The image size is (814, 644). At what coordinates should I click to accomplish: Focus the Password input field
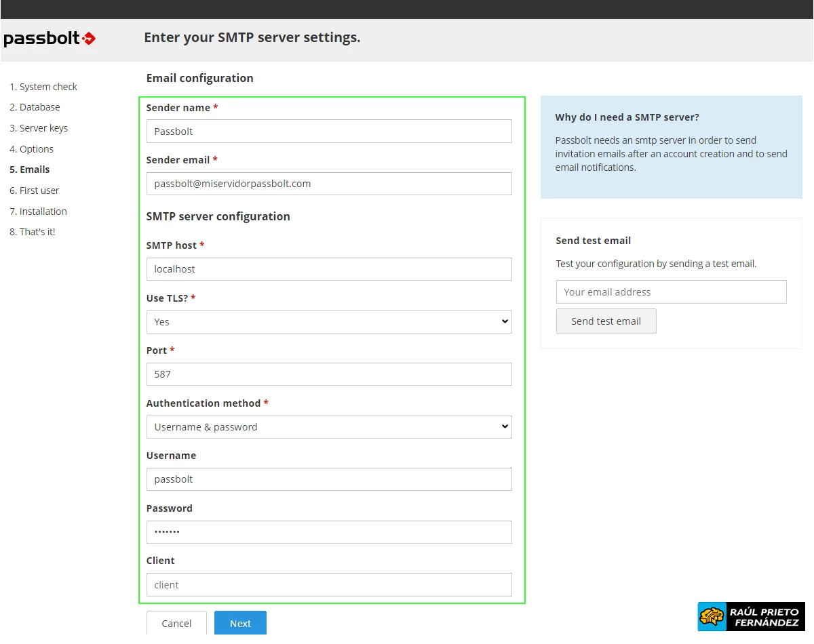pyautogui.click(x=329, y=532)
